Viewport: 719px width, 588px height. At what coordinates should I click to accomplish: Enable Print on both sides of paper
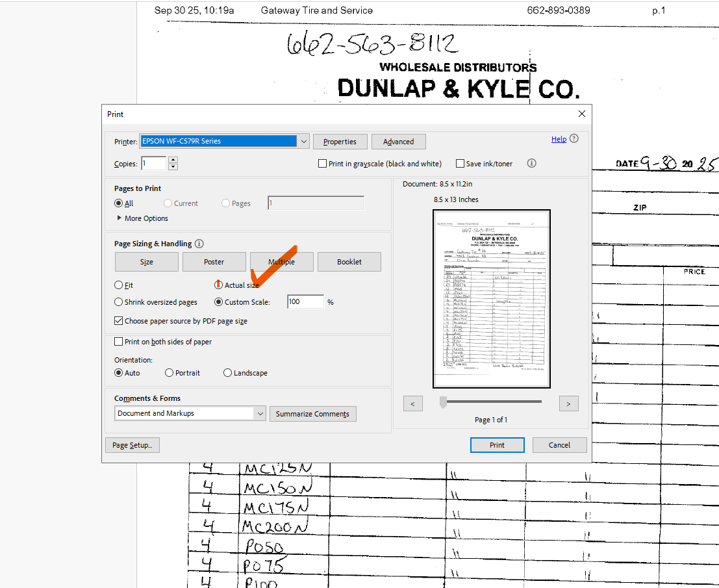[118, 342]
